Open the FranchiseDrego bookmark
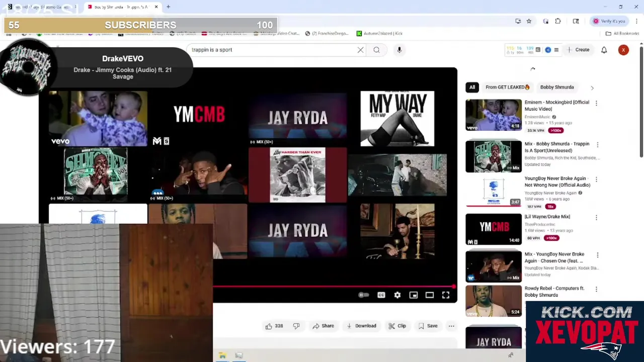The width and height of the screenshot is (644, 362). 327,34
